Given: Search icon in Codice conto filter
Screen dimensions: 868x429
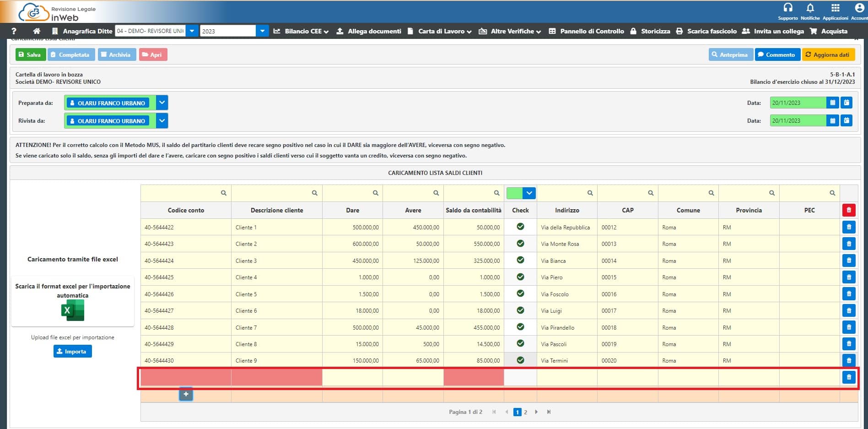Looking at the screenshot, I should coord(224,193).
